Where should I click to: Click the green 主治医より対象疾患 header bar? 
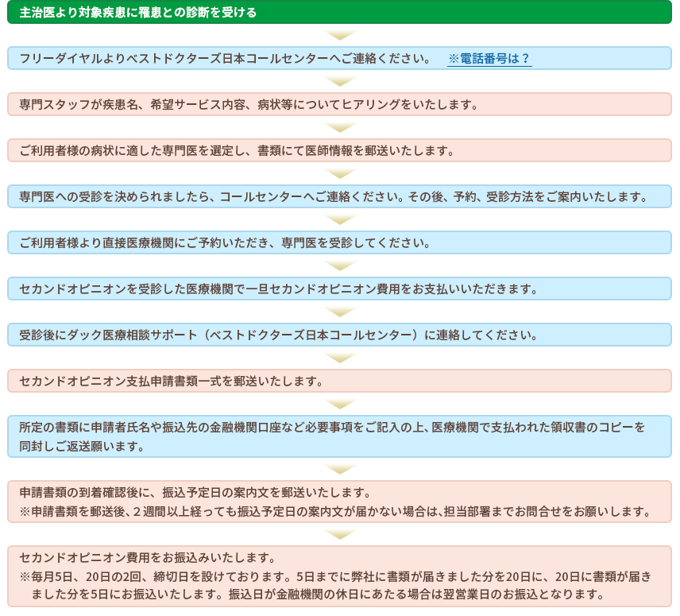339,13
